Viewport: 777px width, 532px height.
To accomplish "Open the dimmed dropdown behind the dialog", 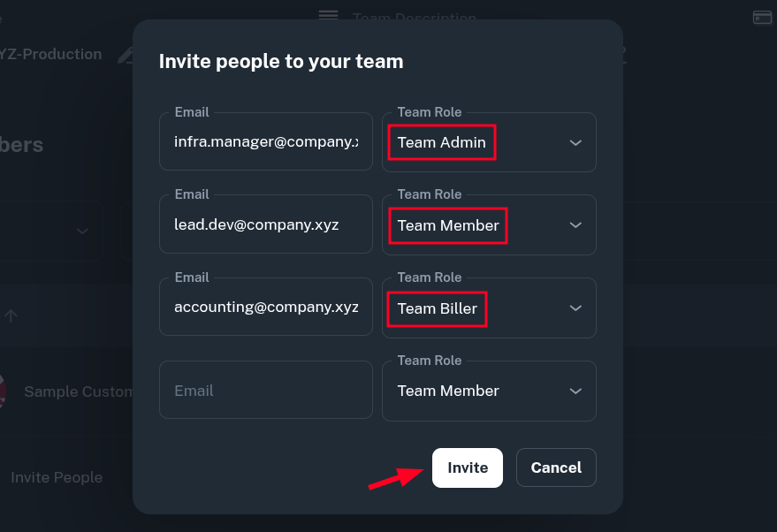I will click(x=81, y=232).
